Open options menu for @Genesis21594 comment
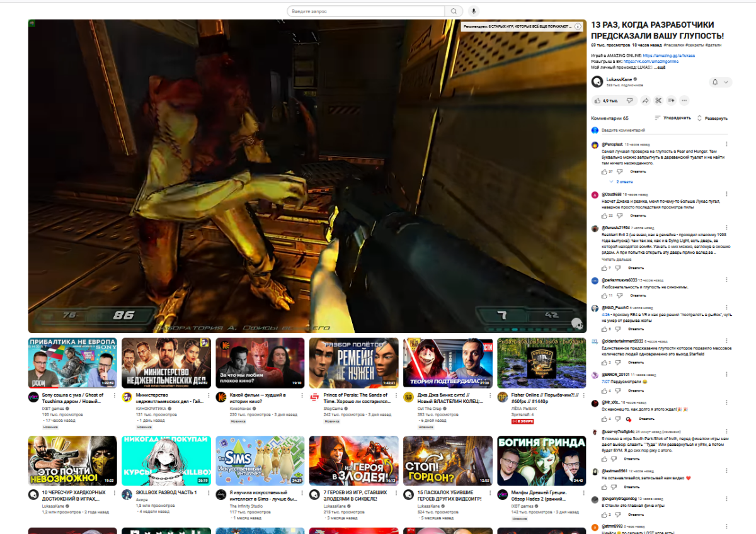 [x=726, y=228]
